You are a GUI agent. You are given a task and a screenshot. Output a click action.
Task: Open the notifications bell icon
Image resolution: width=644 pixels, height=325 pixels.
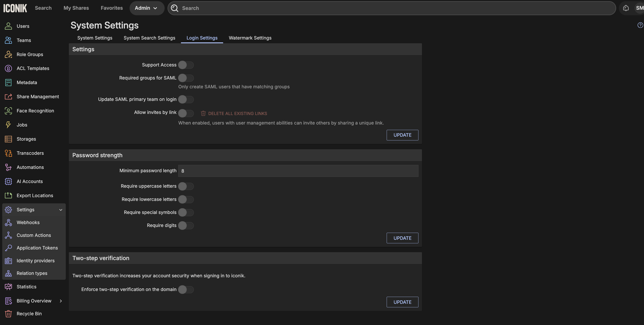(626, 8)
